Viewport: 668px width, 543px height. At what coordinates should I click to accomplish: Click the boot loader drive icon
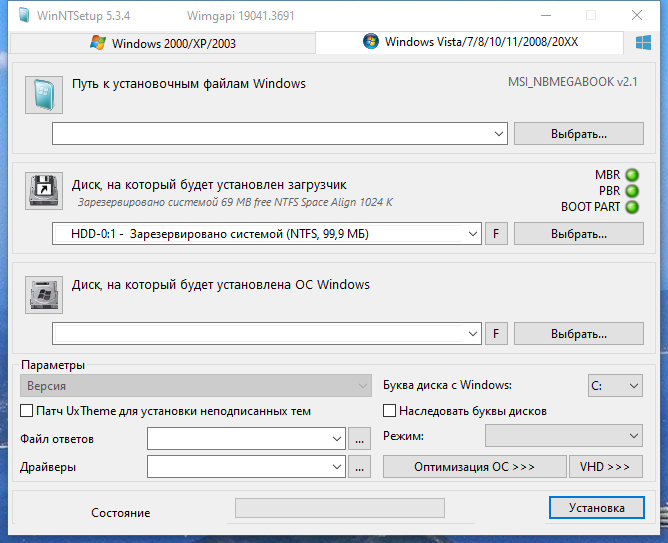(44, 191)
